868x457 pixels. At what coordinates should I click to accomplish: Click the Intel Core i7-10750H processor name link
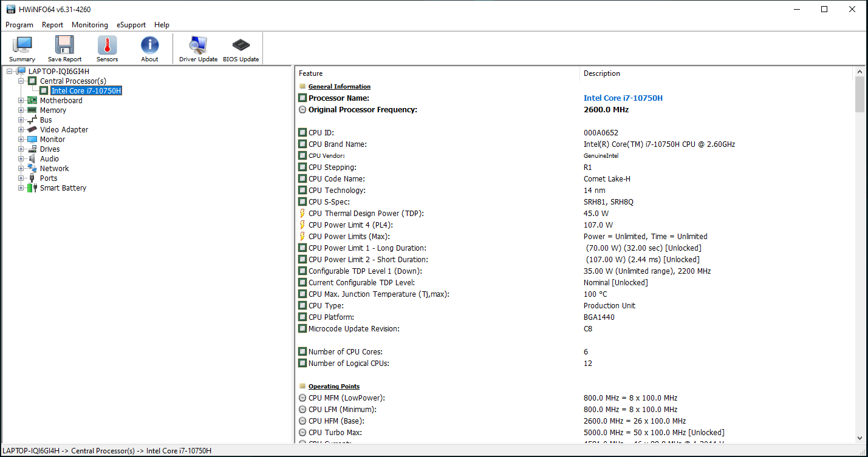623,98
